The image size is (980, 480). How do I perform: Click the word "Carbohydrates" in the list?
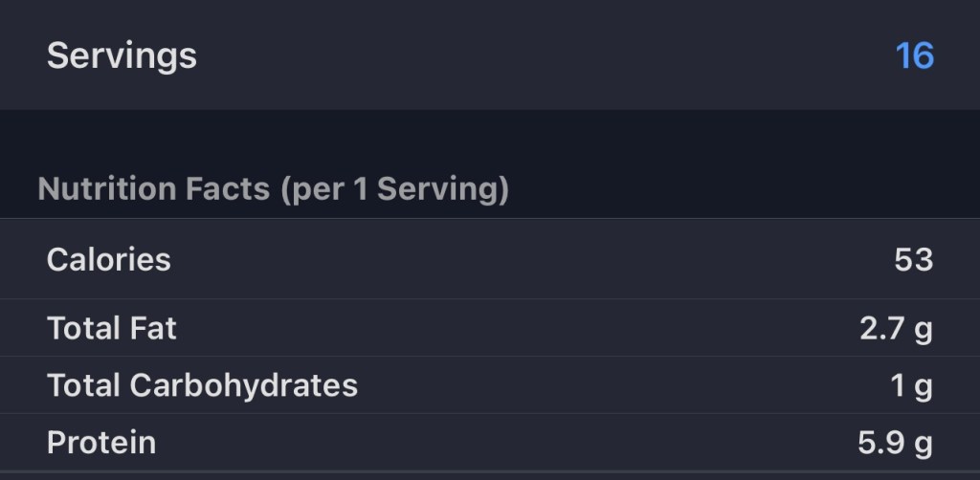(243, 385)
